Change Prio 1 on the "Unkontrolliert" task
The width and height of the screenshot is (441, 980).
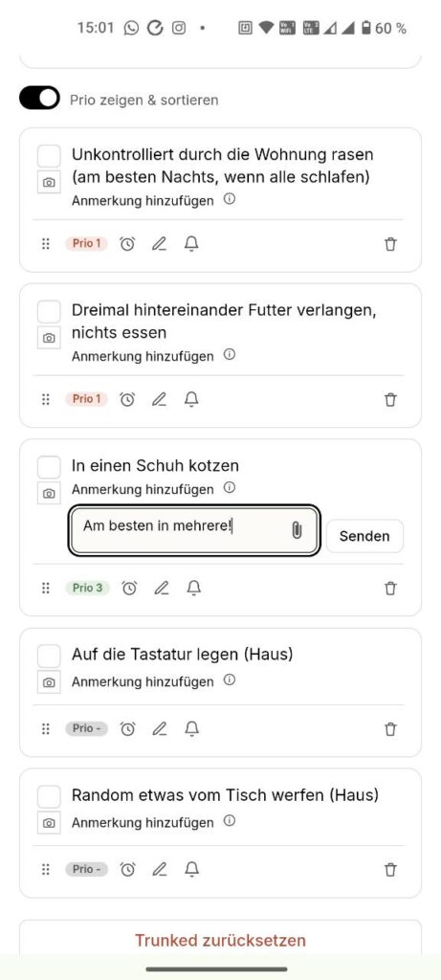[x=86, y=243]
